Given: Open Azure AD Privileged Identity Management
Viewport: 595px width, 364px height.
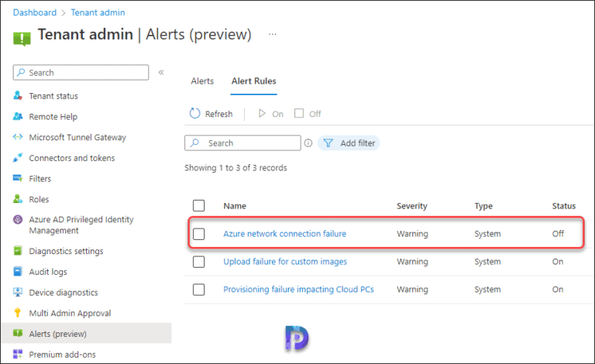Looking at the screenshot, I should 81,225.
